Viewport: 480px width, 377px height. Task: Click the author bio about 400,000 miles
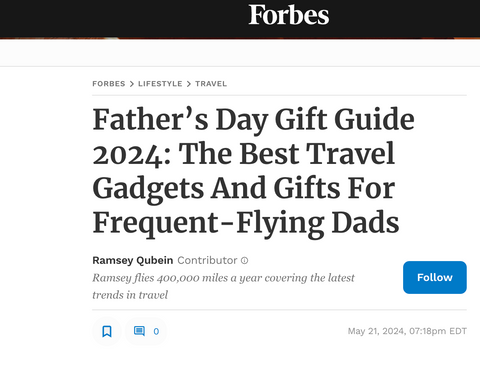click(x=223, y=286)
